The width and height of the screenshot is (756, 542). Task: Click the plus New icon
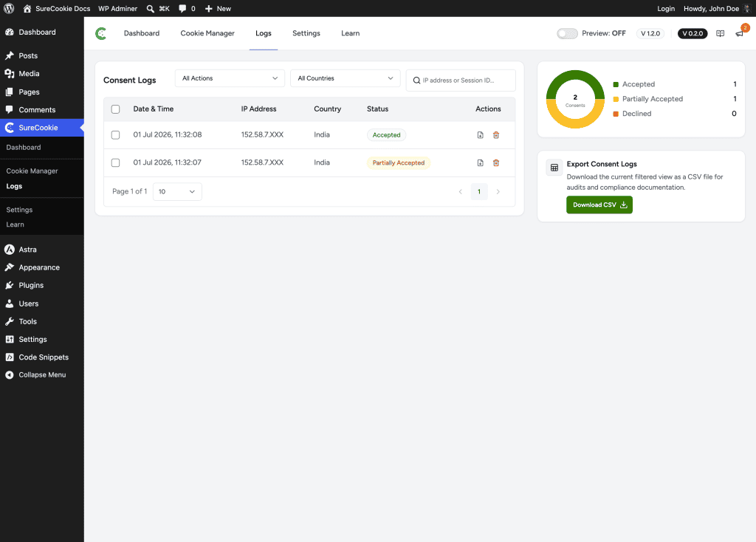coord(209,9)
